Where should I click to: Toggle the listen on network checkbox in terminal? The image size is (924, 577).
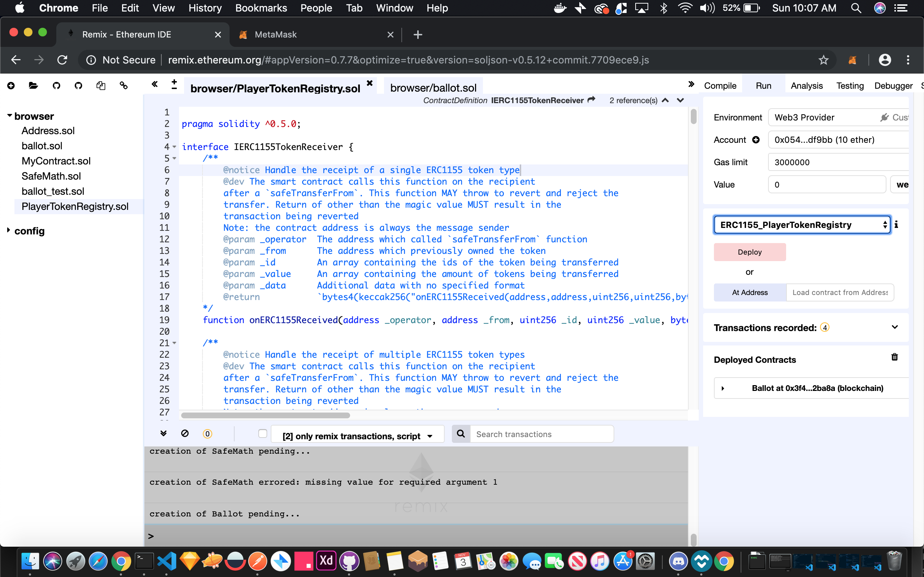point(263,433)
